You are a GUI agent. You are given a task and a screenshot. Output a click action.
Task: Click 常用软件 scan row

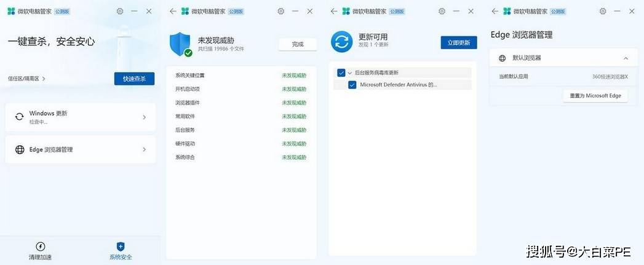241,116
